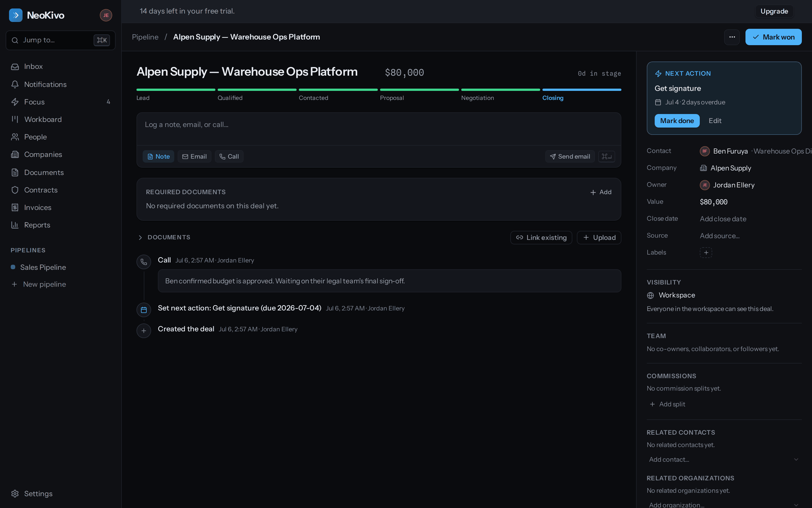Viewport: 812px width, 508px height.
Task: Click the Created the deal plus icon
Action: click(x=144, y=330)
